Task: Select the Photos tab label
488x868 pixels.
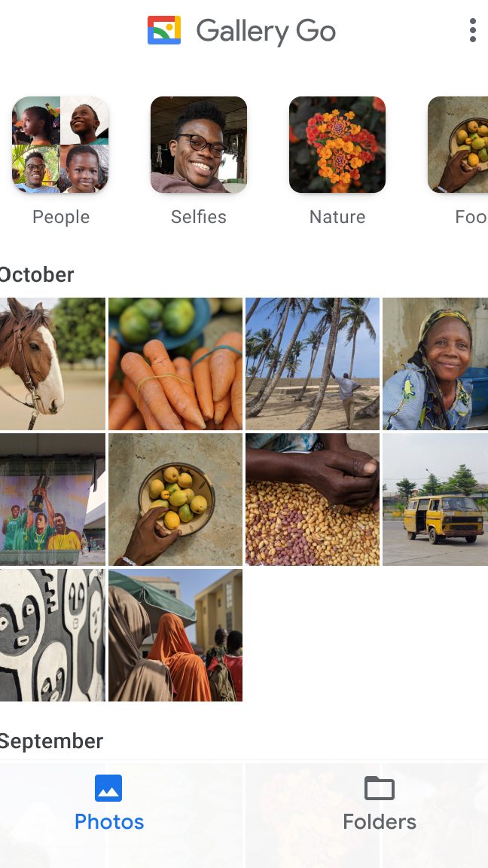Action: [109, 821]
